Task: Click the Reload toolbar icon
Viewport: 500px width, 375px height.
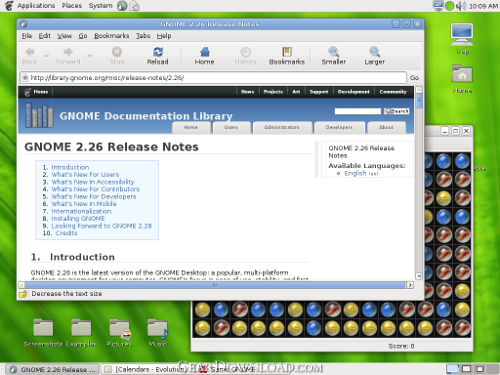Action: pos(158,52)
